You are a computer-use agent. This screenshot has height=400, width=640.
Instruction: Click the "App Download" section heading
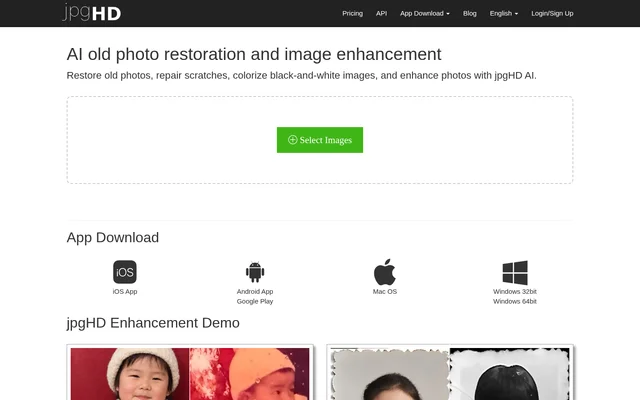(x=113, y=238)
